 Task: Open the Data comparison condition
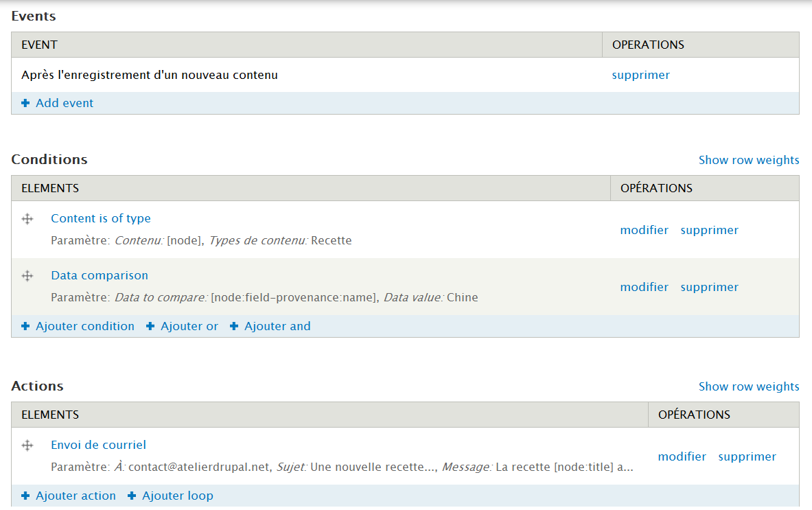(100, 275)
